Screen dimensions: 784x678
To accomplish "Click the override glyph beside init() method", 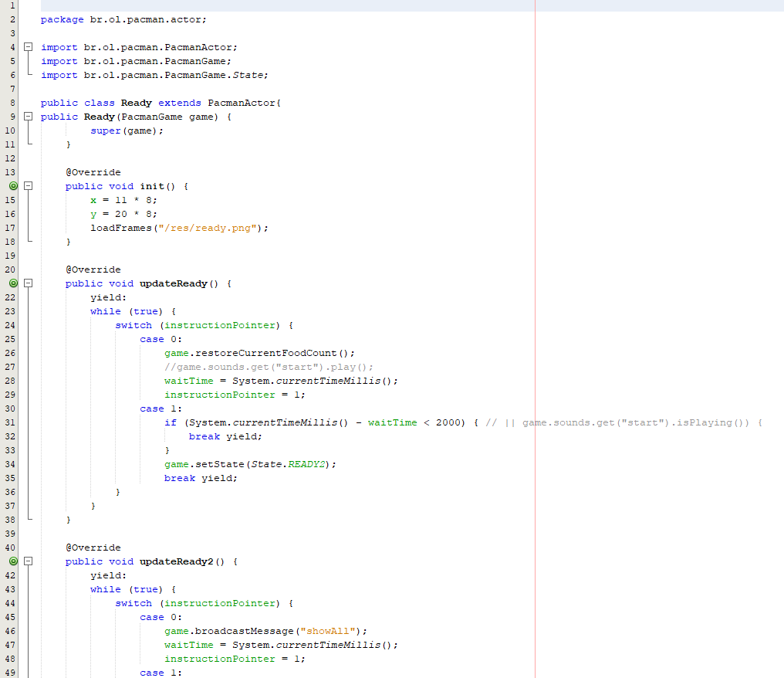I will tap(13, 186).
